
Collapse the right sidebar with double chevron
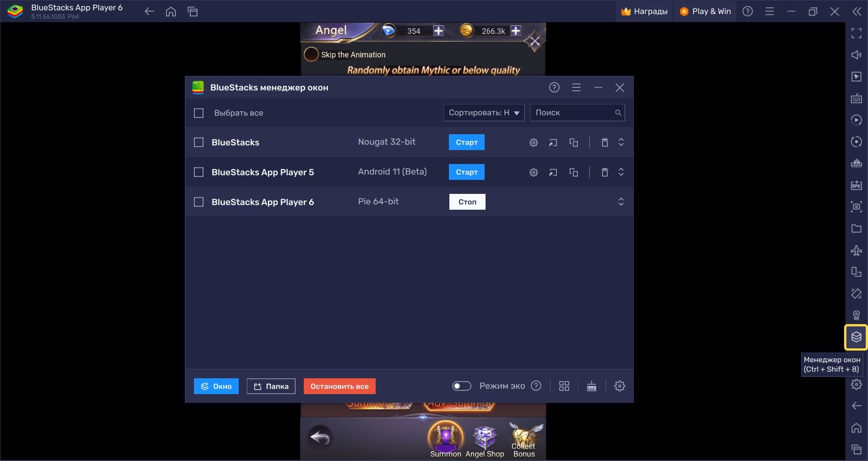pos(857,12)
